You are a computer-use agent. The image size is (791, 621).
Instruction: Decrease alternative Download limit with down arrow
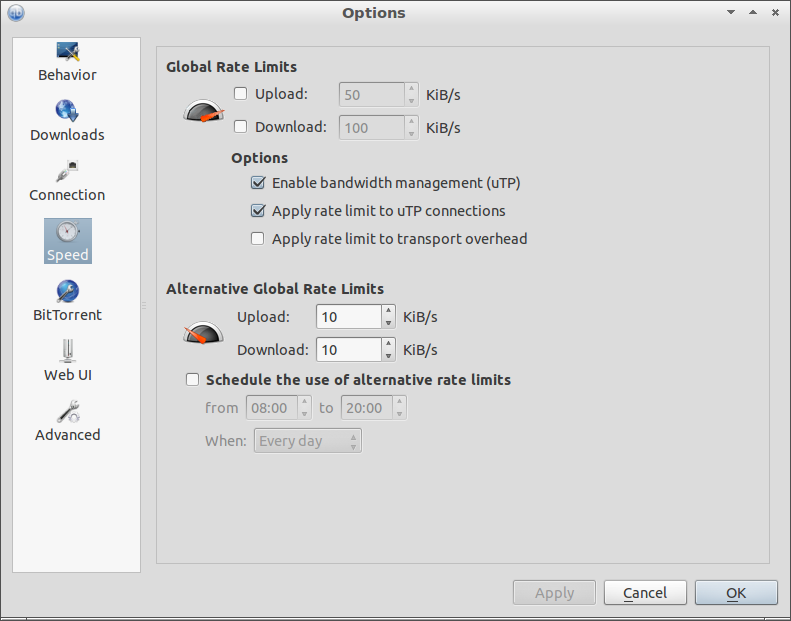coord(388,356)
